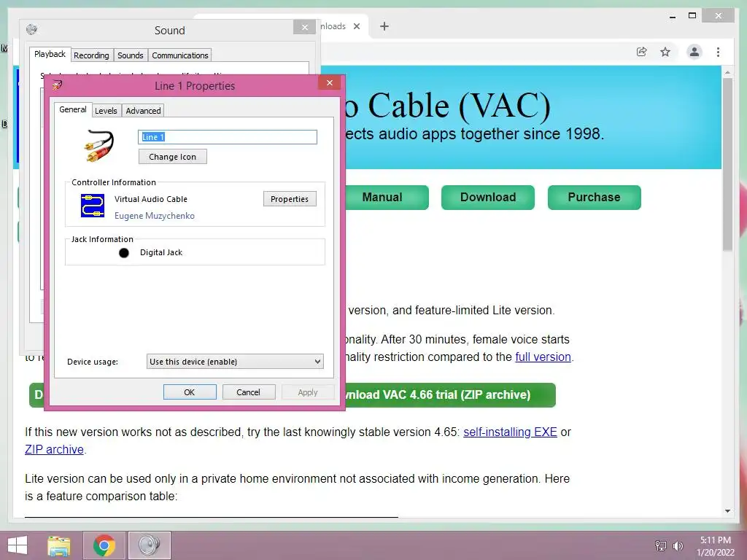Click the volume tray icon
This screenshot has width=747, height=560.
pyautogui.click(x=678, y=545)
